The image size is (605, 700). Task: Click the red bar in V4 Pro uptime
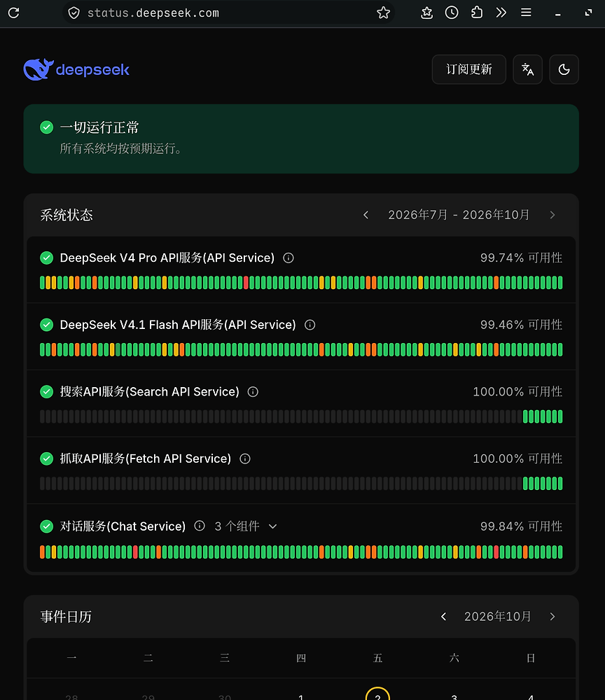(x=246, y=283)
